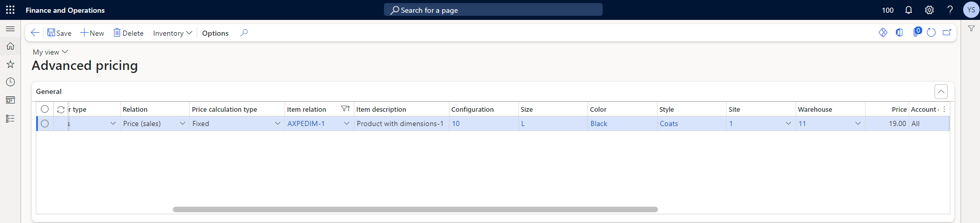This screenshot has width=980, height=223.
Task: Open the settings gear icon
Action: [929, 10]
